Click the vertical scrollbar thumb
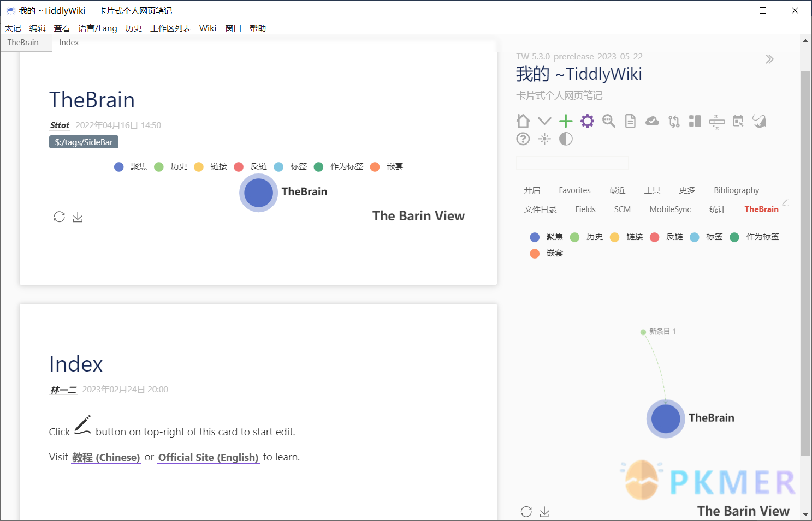 tap(805, 263)
